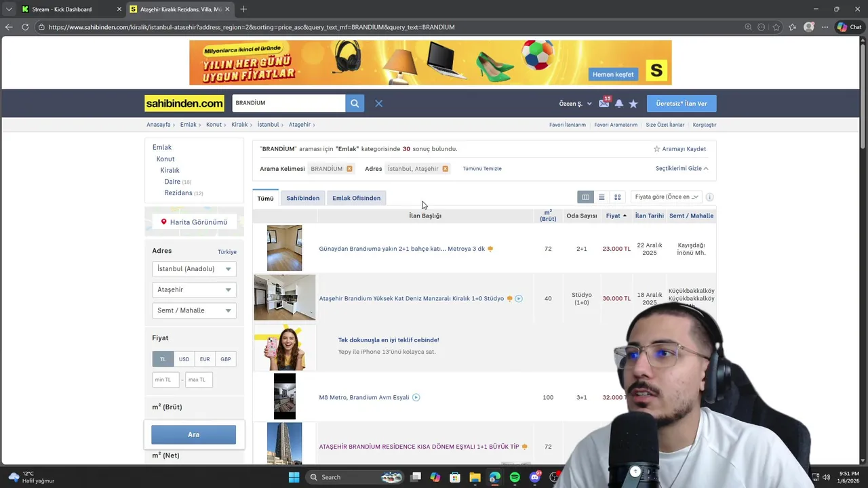
Task: Play video icon on Deniz Manzaralı Stüdyo listing
Action: click(x=519, y=298)
